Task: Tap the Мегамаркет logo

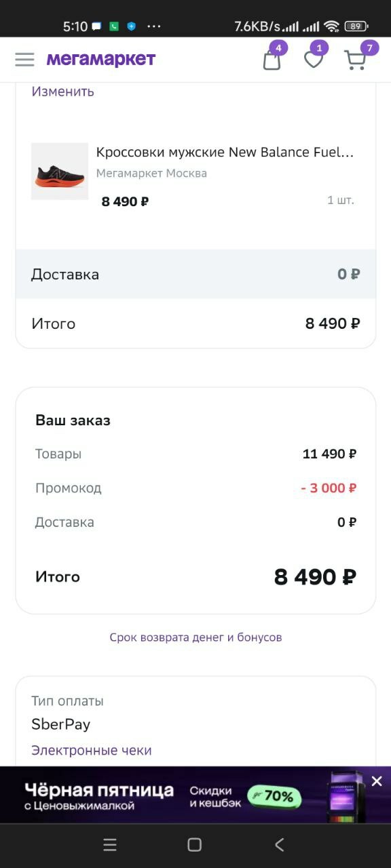Action: [x=102, y=59]
